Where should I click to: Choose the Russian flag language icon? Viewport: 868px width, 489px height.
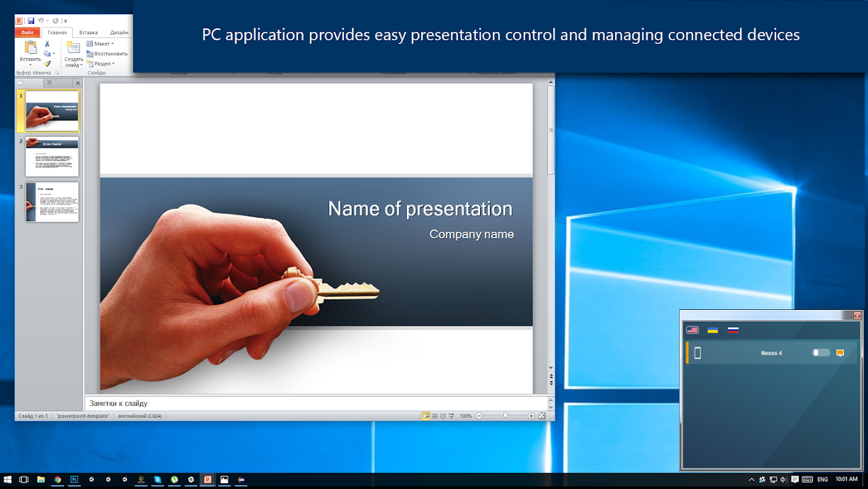733,330
